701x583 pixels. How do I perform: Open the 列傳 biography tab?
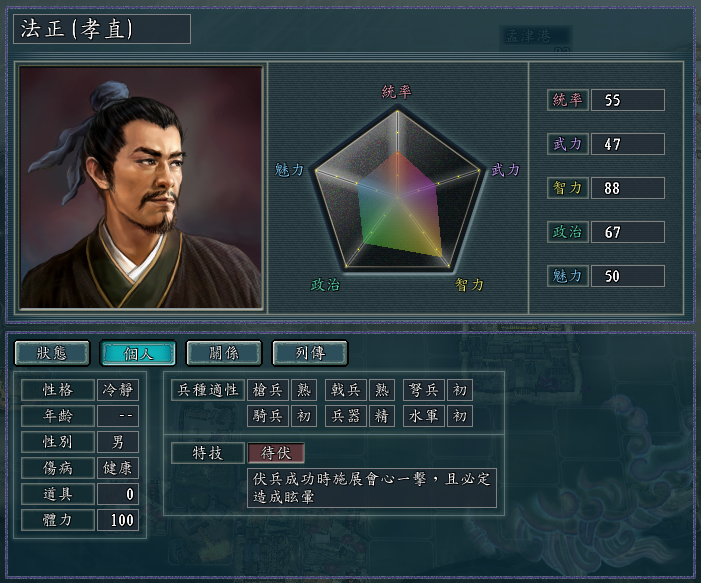pos(310,353)
